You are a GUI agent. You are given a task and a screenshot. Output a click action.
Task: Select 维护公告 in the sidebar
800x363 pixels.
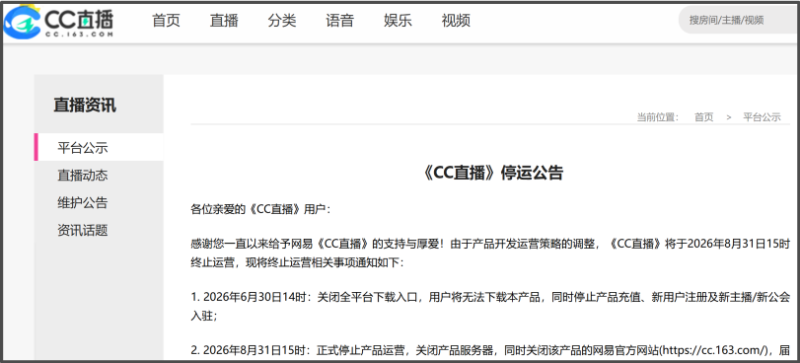coord(83,203)
